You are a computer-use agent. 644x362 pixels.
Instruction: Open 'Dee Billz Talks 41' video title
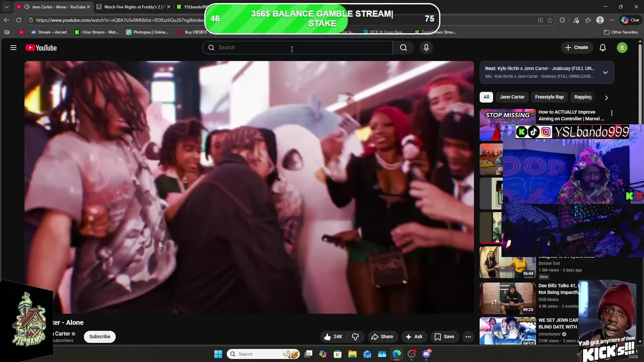coord(558,289)
